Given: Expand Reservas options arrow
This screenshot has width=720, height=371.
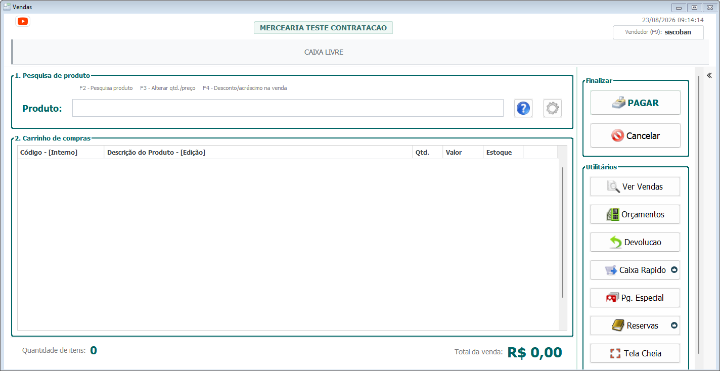Looking at the screenshot, I should (x=674, y=326).
